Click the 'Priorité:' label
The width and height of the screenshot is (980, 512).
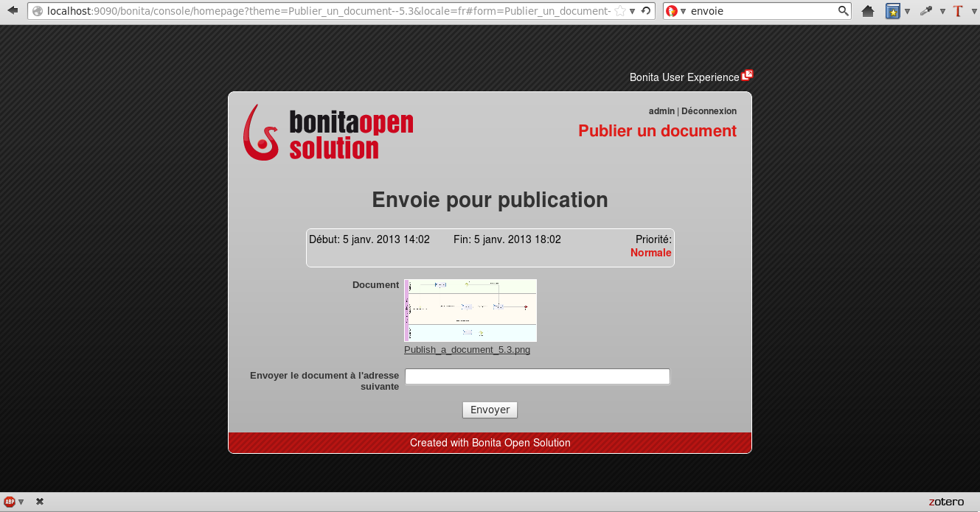click(x=653, y=239)
